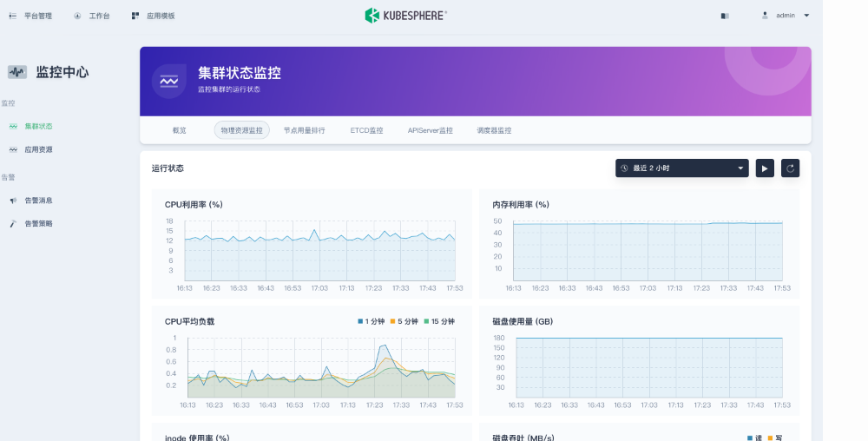This screenshot has width=868, height=441.
Task: Expand the admin account dropdown arrow
Action: coord(806,16)
